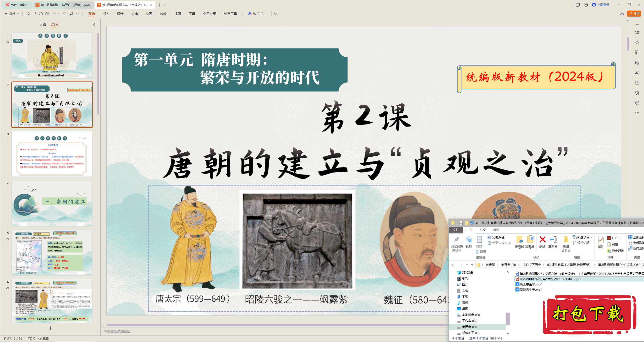Select 工作室 (D:) drive in Explorer tree
The image size is (644, 342).
pyautogui.click(x=467, y=321)
